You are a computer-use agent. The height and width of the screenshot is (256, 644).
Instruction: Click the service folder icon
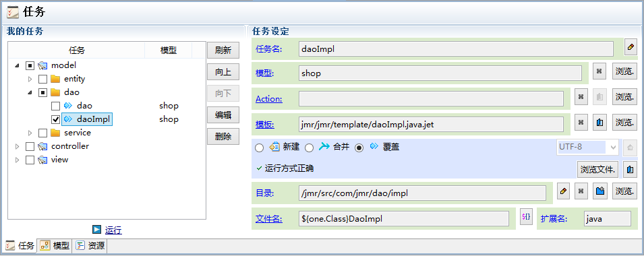click(55, 133)
